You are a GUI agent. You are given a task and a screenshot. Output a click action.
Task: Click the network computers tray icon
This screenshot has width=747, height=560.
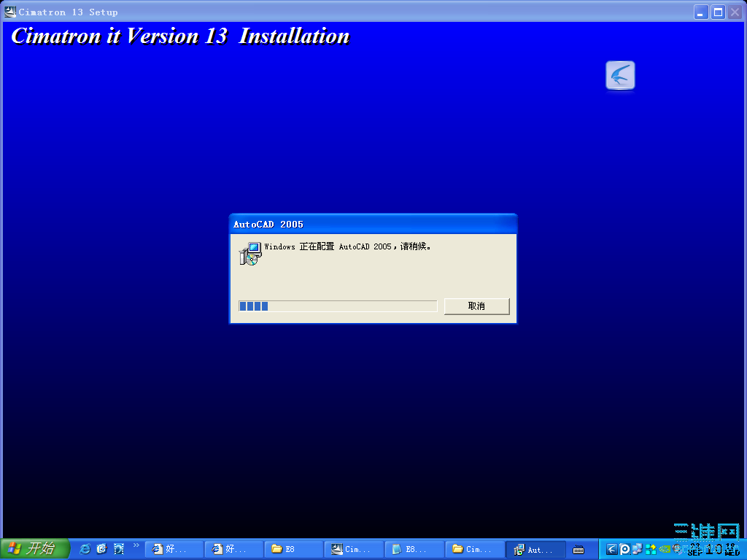click(638, 550)
